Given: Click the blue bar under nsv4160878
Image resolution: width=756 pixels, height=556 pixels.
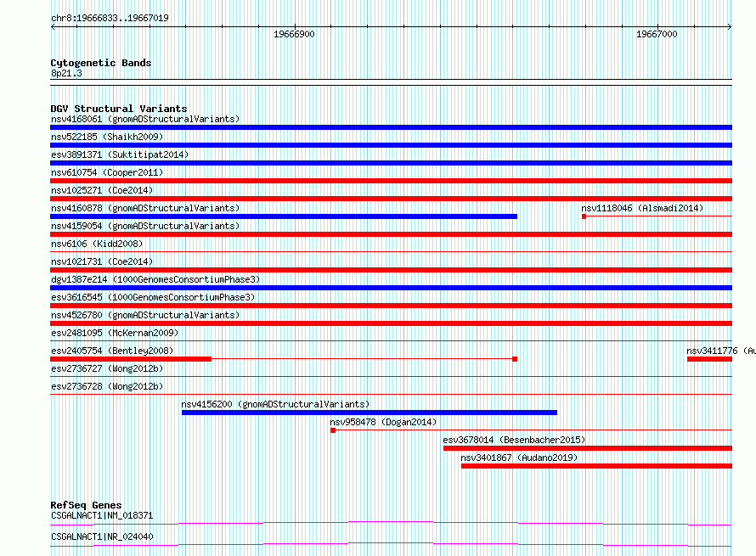Looking at the screenshot, I should coord(284,216).
